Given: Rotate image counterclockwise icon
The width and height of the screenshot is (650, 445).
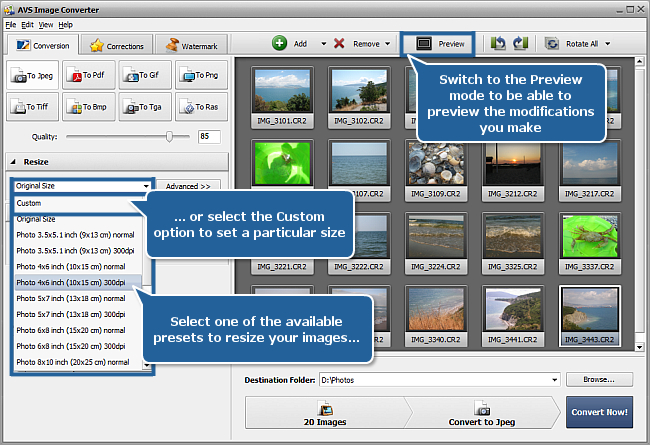Looking at the screenshot, I should click(x=498, y=43).
